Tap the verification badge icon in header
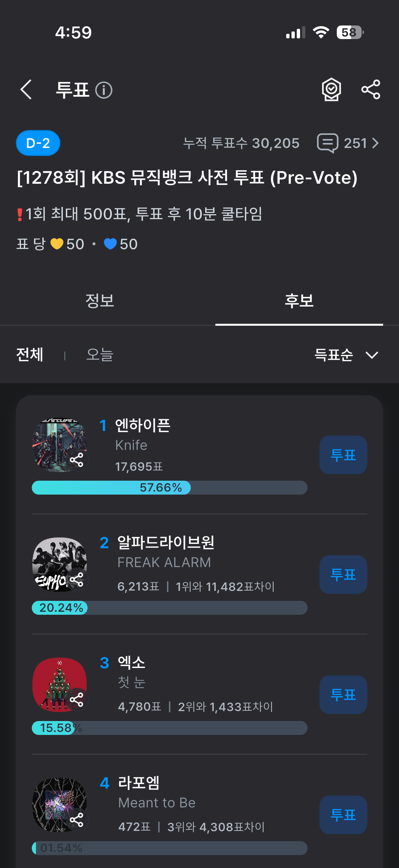The width and height of the screenshot is (399, 868). [x=331, y=90]
